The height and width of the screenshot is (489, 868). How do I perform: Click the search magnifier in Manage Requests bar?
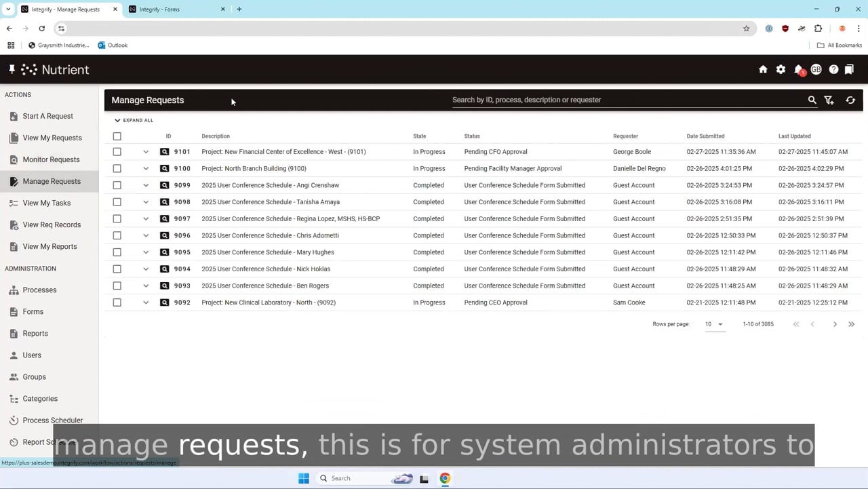click(812, 100)
